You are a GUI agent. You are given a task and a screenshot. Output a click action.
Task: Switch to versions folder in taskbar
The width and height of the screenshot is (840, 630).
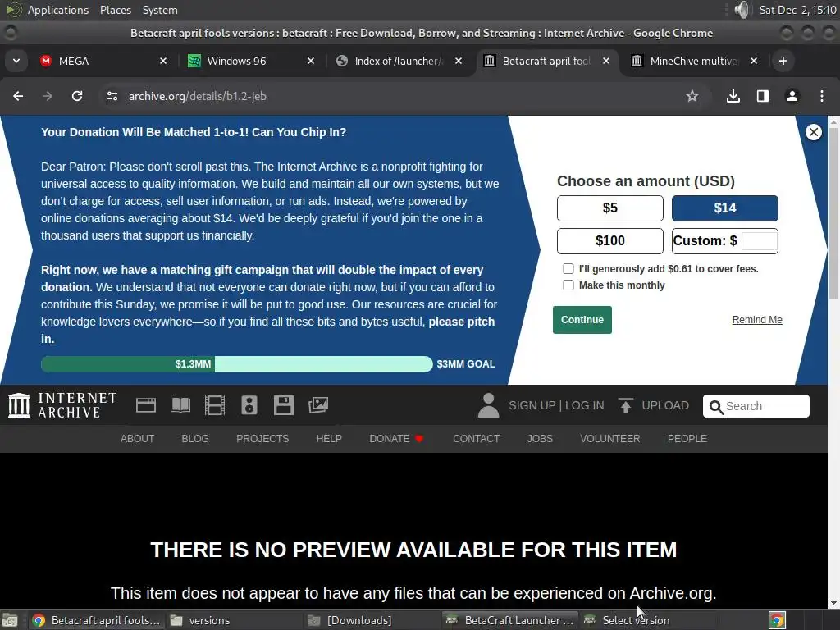(234, 620)
